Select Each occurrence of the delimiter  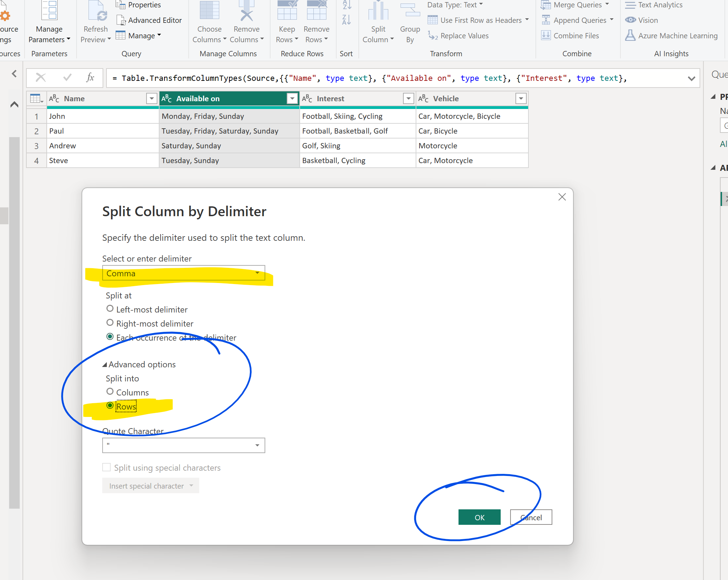[110, 337]
